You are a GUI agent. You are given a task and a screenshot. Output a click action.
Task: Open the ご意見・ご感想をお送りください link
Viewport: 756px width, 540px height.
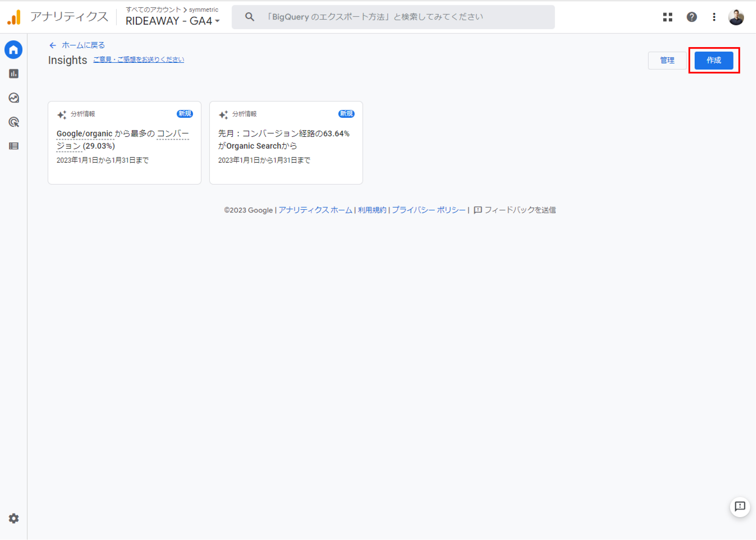coord(138,59)
